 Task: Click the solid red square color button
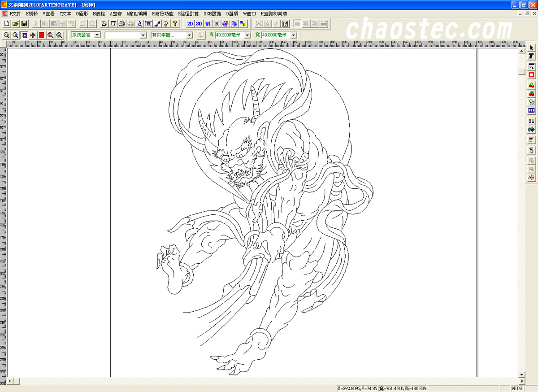click(42, 35)
